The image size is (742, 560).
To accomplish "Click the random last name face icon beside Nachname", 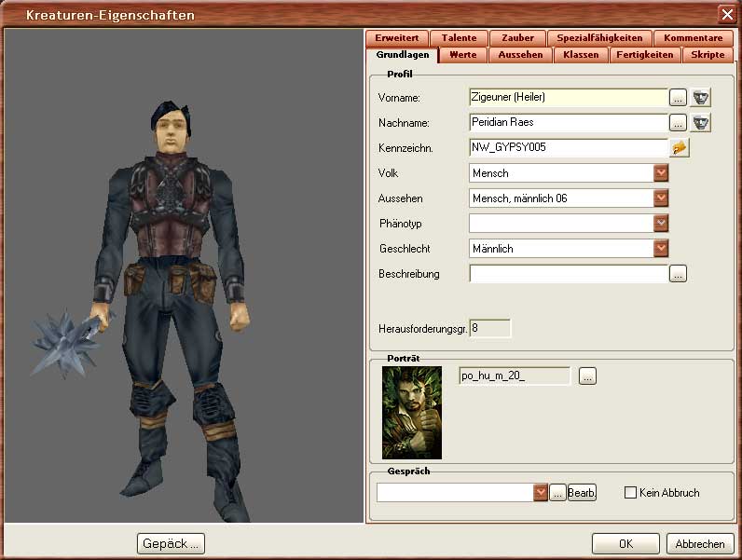I will 700,122.
